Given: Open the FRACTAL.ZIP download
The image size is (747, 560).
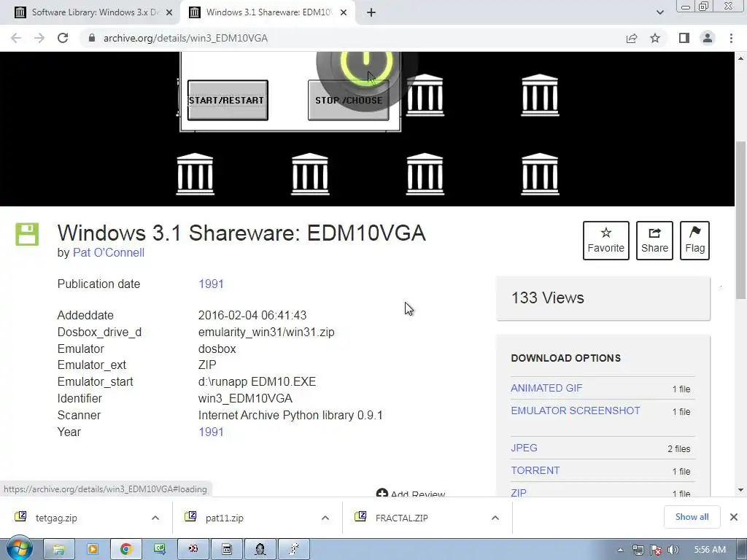Looking at the screenshot, I should pos(401,518).
